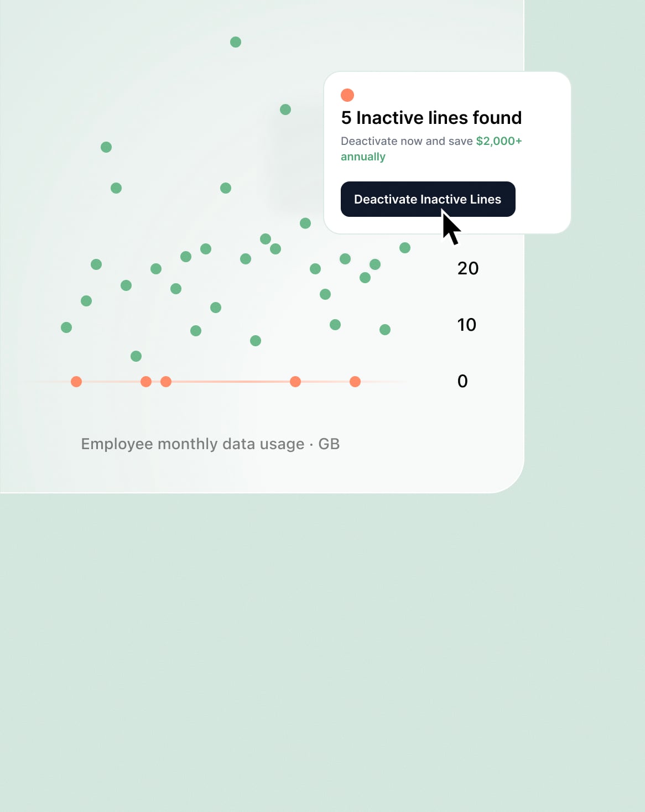
Task: Click the orange status dot in the card
Action: (x=347, y=95)
